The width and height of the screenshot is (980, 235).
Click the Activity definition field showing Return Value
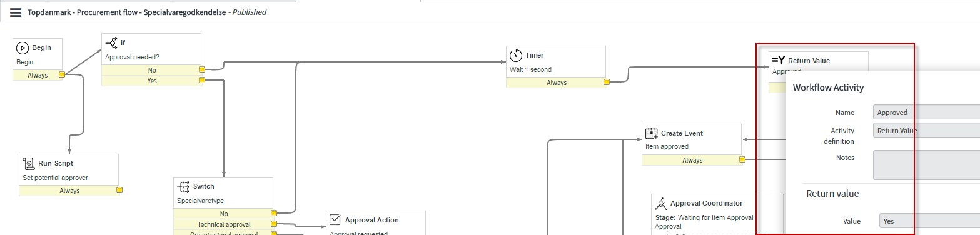click(x=926, y=131)
